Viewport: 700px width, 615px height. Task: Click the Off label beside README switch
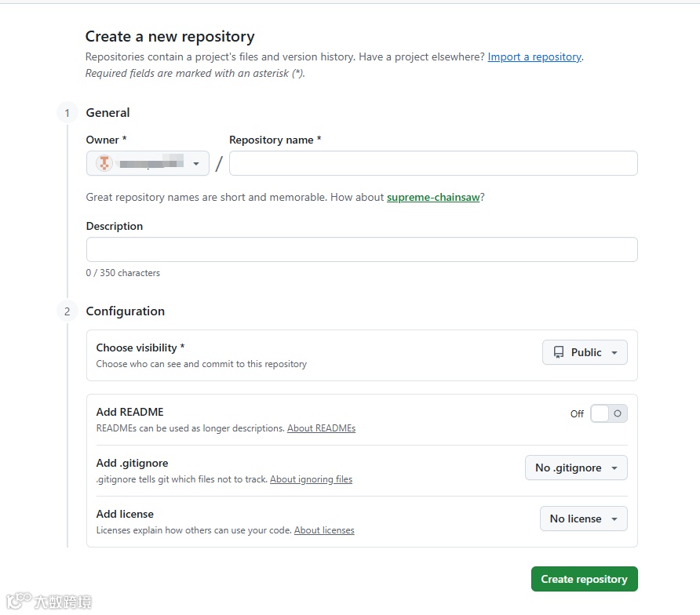tap(577, 413)
